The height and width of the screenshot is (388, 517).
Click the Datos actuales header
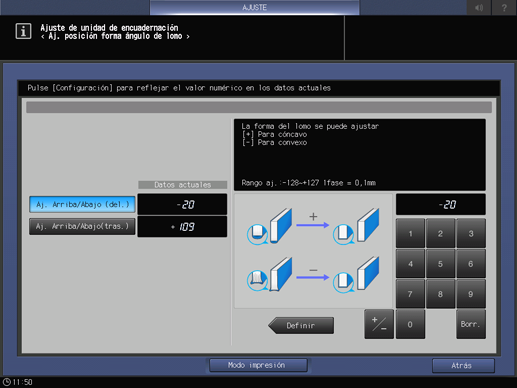click(182, 185)
